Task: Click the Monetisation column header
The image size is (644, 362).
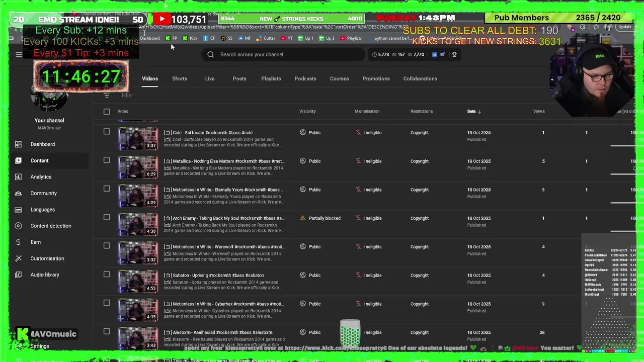Action: [x=367, y=111]
